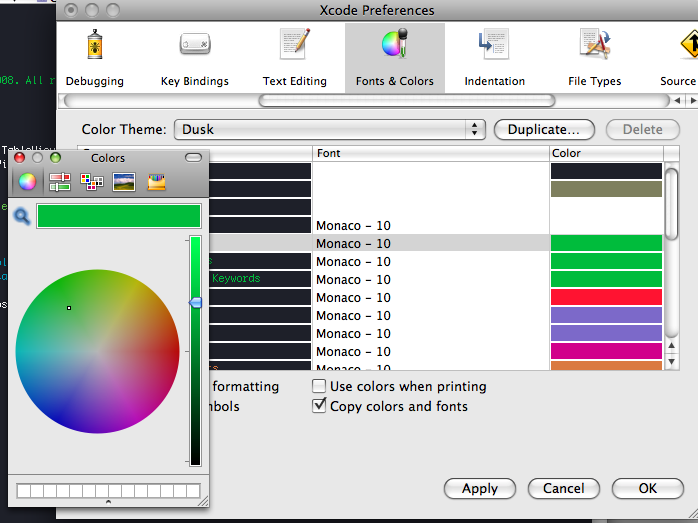Switch Colors panel to color wheel mode
The width and height of the screenshot is (698, 523).
click(27, 182)
